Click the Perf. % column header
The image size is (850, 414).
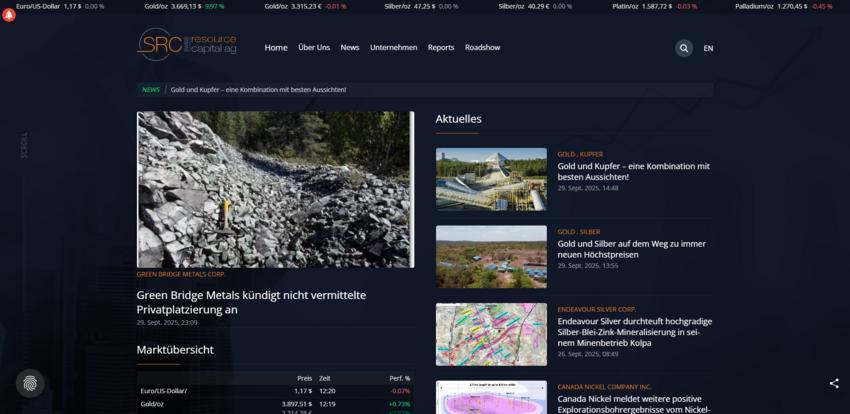point(400,378)
